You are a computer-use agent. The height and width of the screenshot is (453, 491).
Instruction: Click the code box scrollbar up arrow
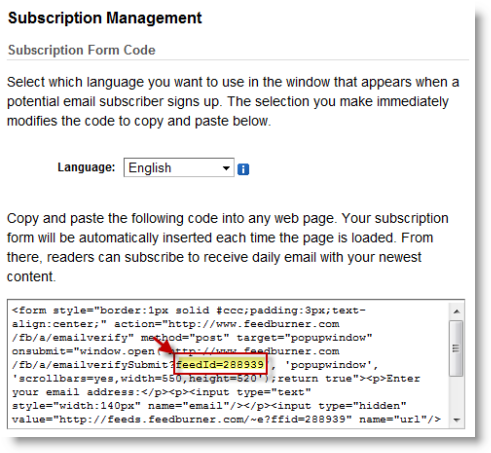pyautogui.click(x=456, y=311)
